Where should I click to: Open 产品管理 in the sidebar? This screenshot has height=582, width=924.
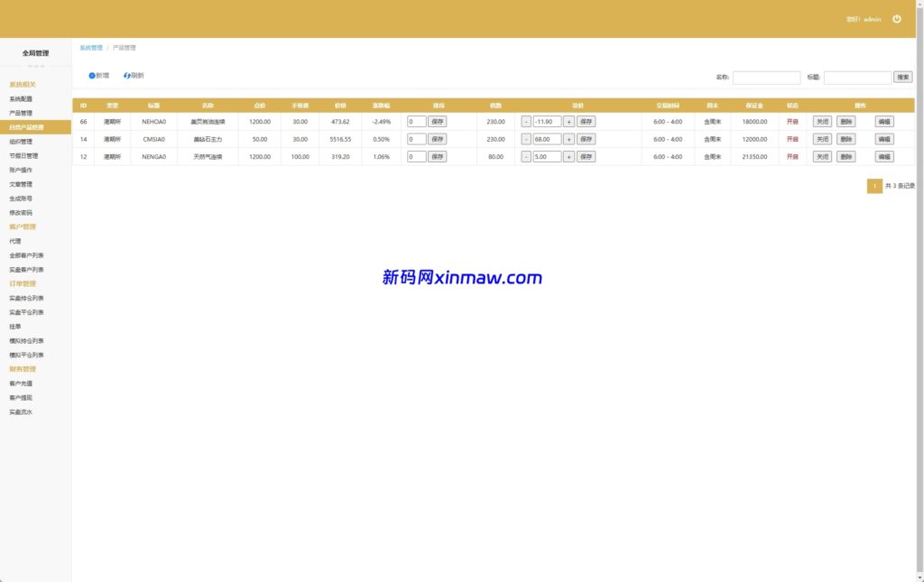[21, 113]
